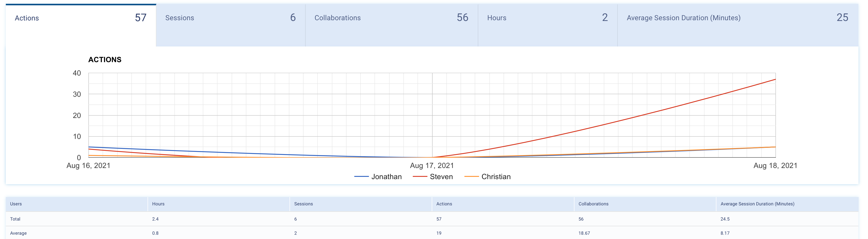Click the blue Jonathan legend line swatch

(x=362, y=177)
